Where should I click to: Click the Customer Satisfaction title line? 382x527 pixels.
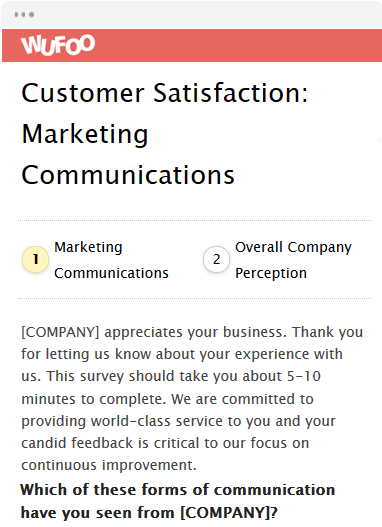(x=165, y=93)
